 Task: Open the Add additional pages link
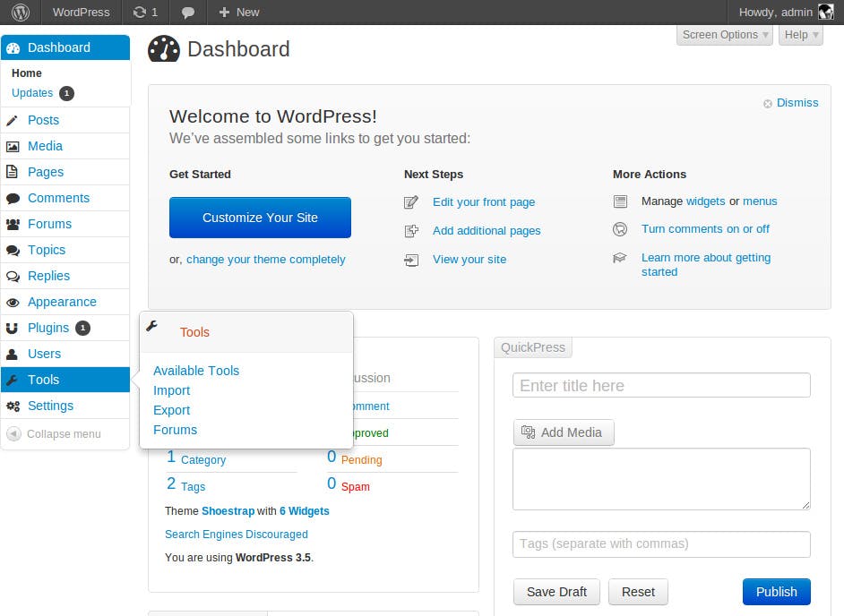[x=487, y=231]
